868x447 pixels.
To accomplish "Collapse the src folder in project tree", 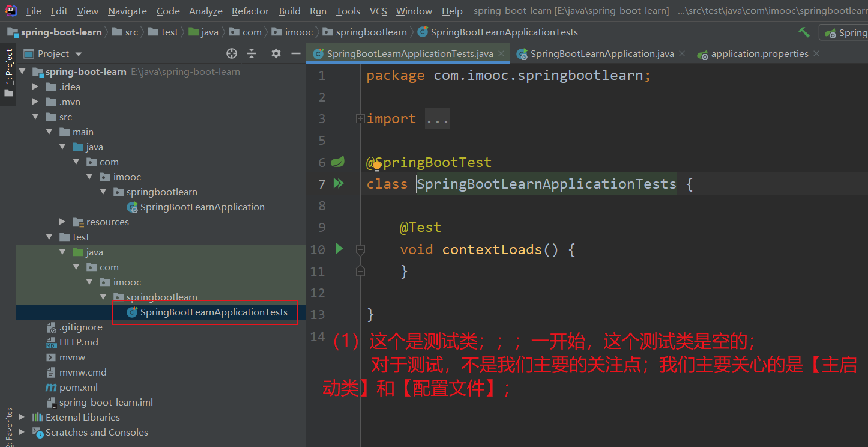I will 35,117.
